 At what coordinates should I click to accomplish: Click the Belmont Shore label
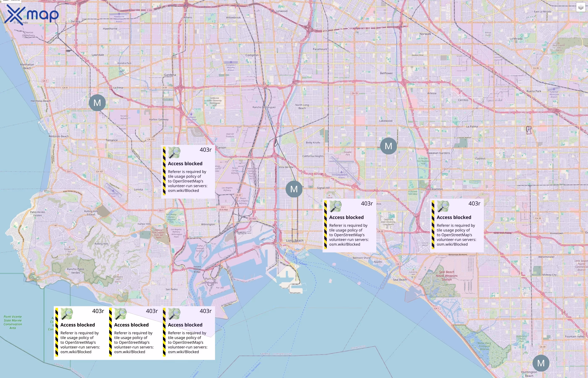tap(361, 258)
